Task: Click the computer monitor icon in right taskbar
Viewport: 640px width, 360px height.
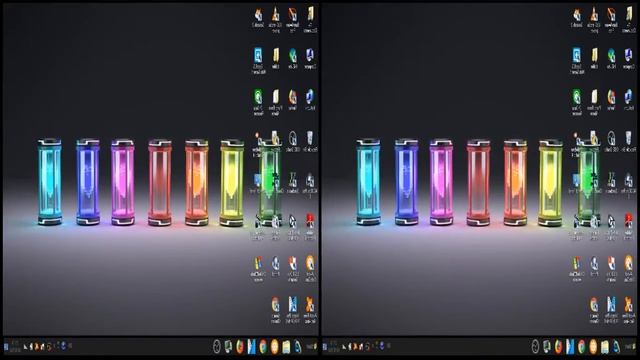Action: point(547,347)
